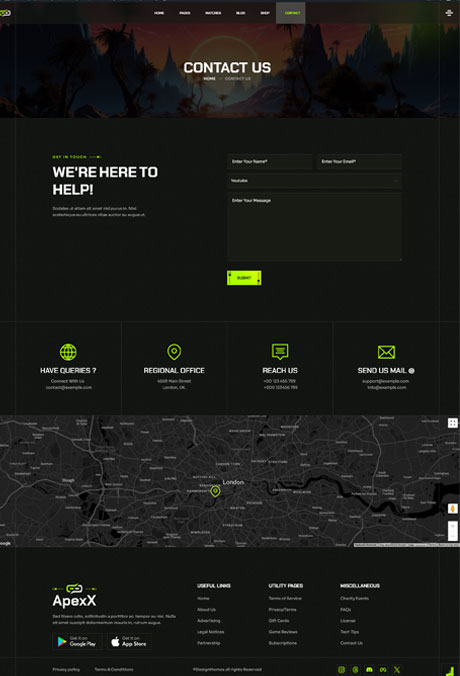Open the Meta social icon
460x676 pixels.
pyautogui.click(x=383, y=670)
